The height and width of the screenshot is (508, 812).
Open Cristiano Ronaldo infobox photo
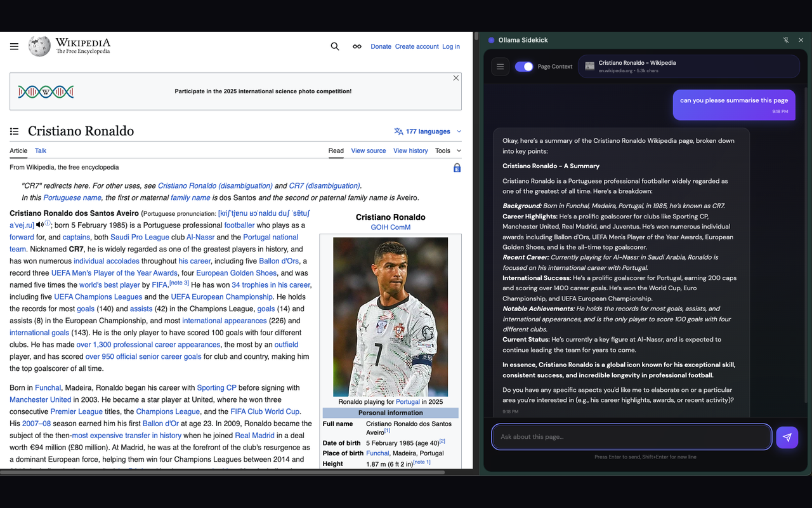tap(390, 317)
